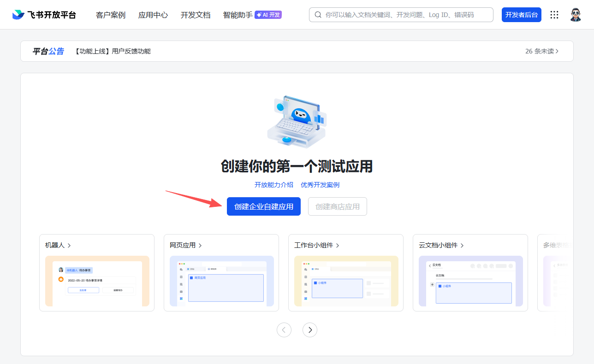594x364 pixels.
Task: Open the 应用中心 menu item
Action: (153, 15)
